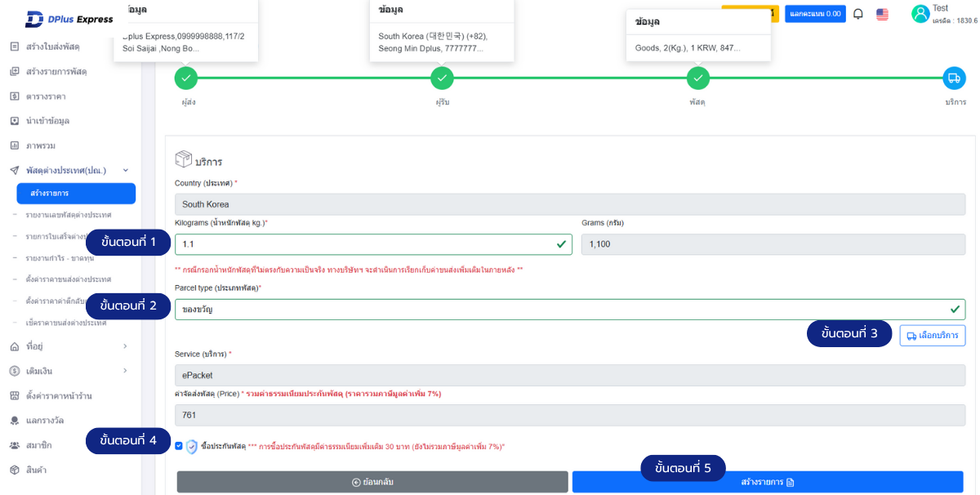Click the เลือกบริการ button

click(x=933, y=336)
